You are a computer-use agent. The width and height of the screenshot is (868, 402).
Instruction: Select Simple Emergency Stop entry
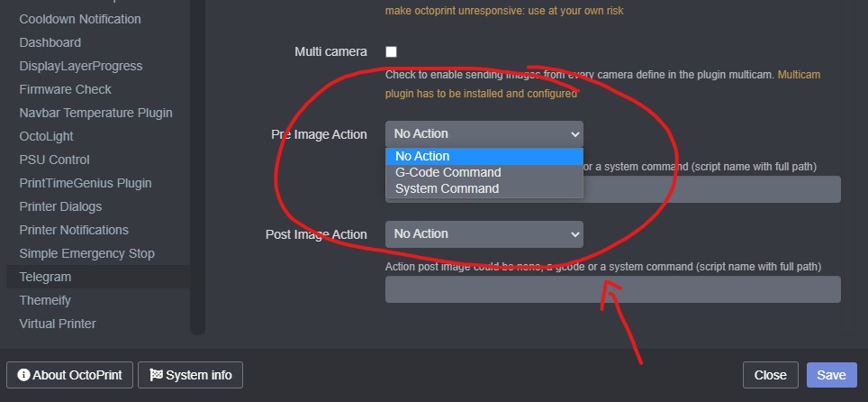pyautogui.click(x=86, y=253)
